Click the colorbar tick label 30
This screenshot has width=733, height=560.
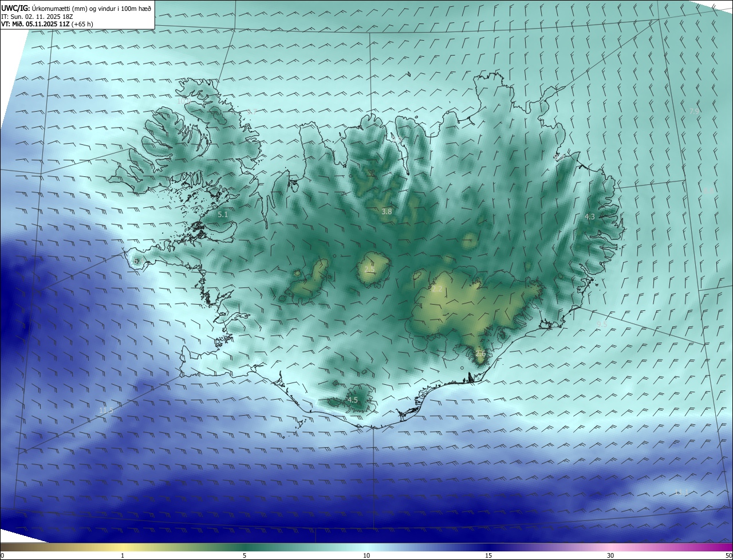(610, 555)
